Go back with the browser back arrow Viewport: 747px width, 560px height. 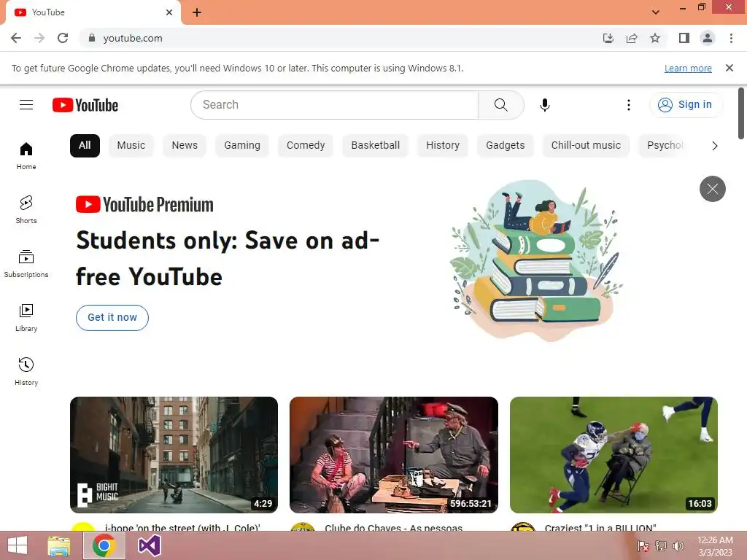(x=16, y=38)
